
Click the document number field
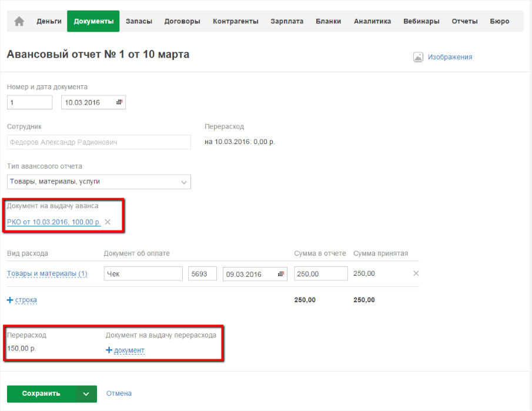point(29,102)
